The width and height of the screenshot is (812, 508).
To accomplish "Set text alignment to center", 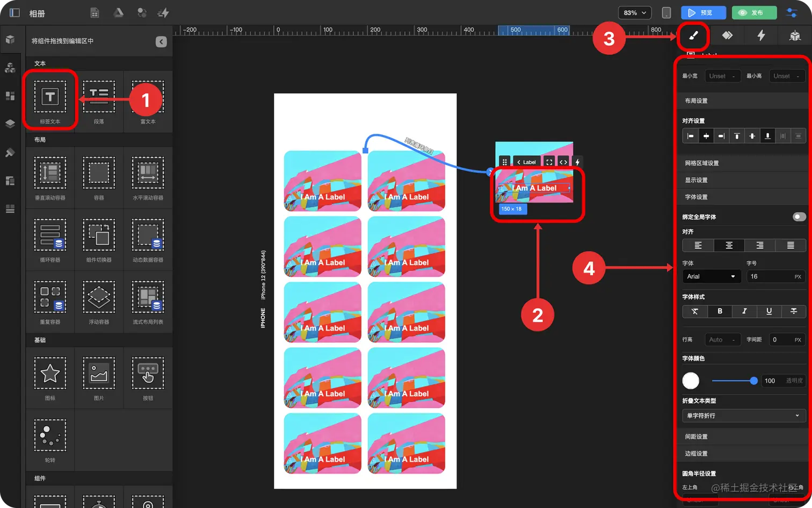I will (729, 246).
